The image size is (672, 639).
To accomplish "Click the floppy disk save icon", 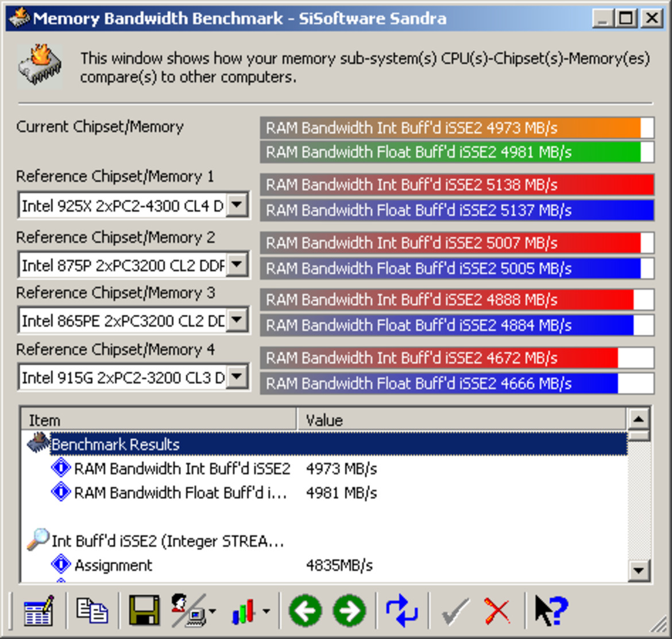I will pyautogui.click(x=144, y=611).
